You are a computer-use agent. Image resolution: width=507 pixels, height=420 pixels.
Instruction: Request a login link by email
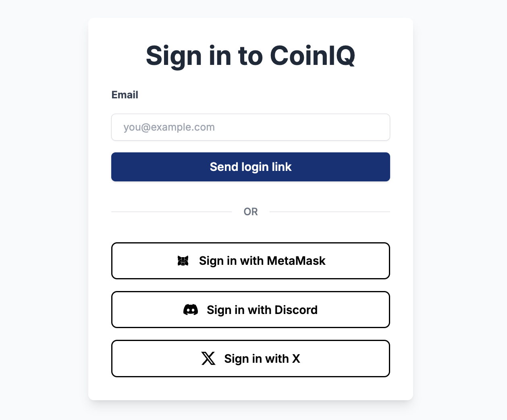[250, 167]
